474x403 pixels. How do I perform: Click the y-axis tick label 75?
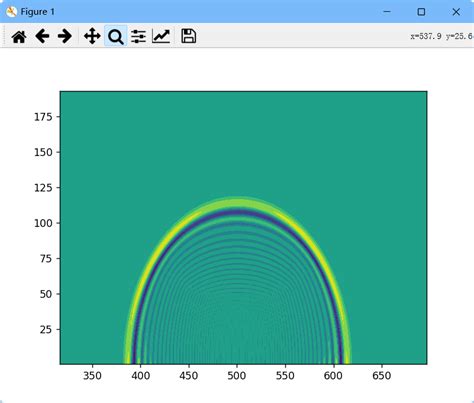pos(46,258)
